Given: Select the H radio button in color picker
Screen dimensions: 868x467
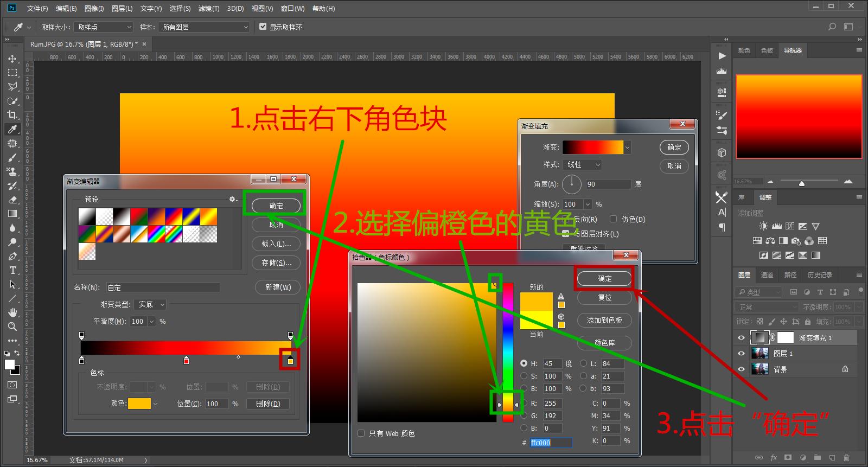Looking at the screenshot, I should click(x=524, y=363).
